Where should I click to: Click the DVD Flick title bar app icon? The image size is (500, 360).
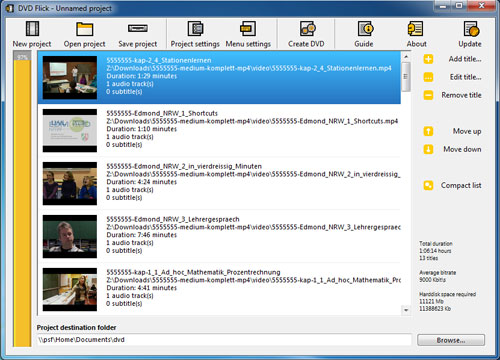click(x=10, y=8)
